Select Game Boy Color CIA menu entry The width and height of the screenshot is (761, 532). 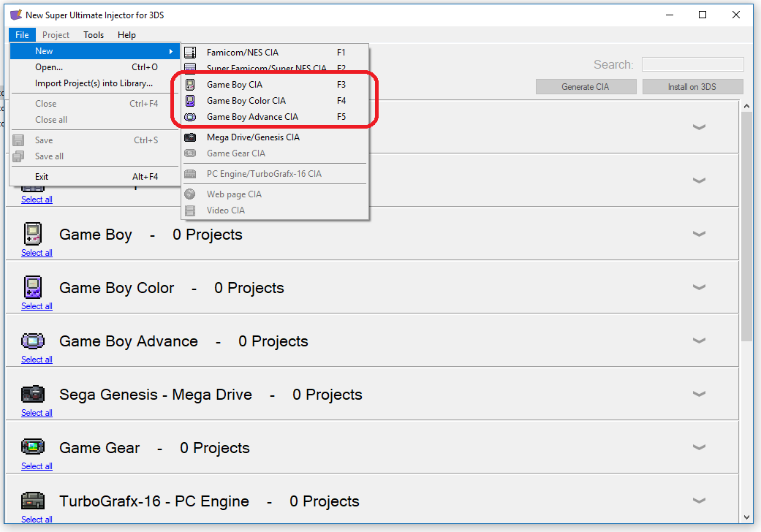coord(275,101)
